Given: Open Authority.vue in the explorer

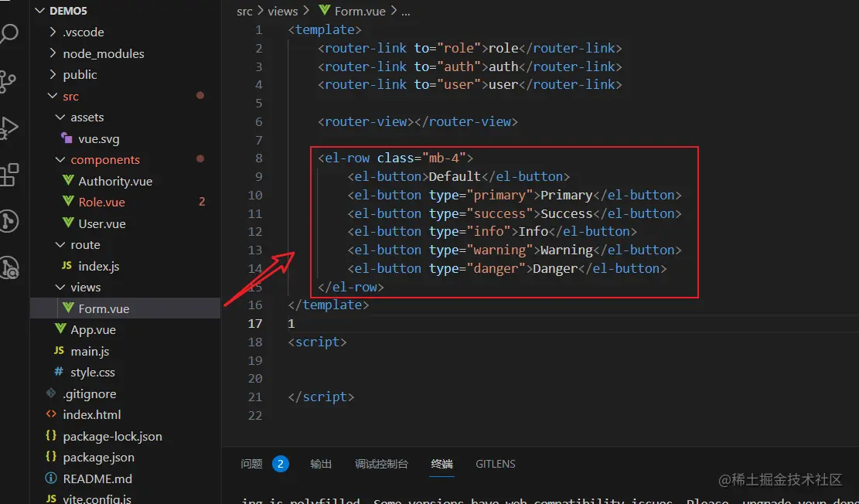Looking at the screenshot, I should [x=115, y=182].
